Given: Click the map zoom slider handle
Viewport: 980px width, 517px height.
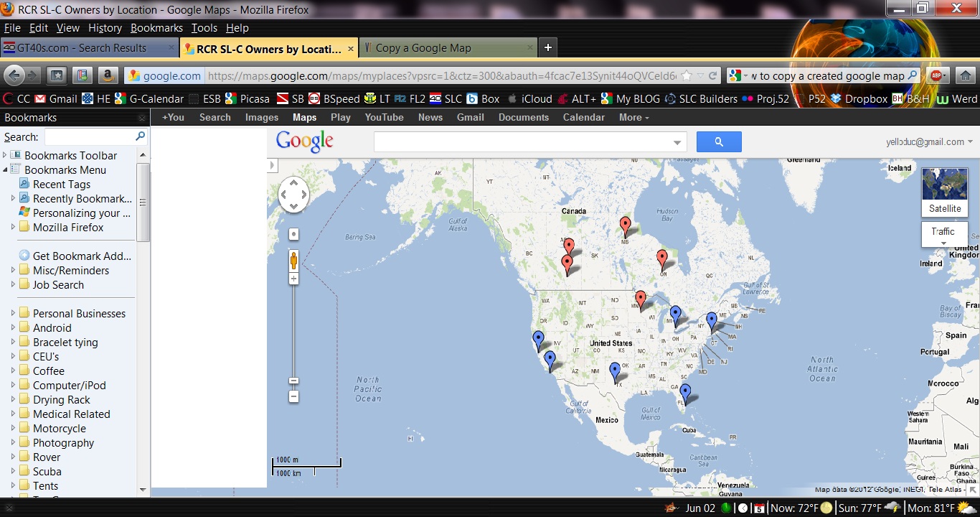Looking at the screenshot, I should point(293,381).
